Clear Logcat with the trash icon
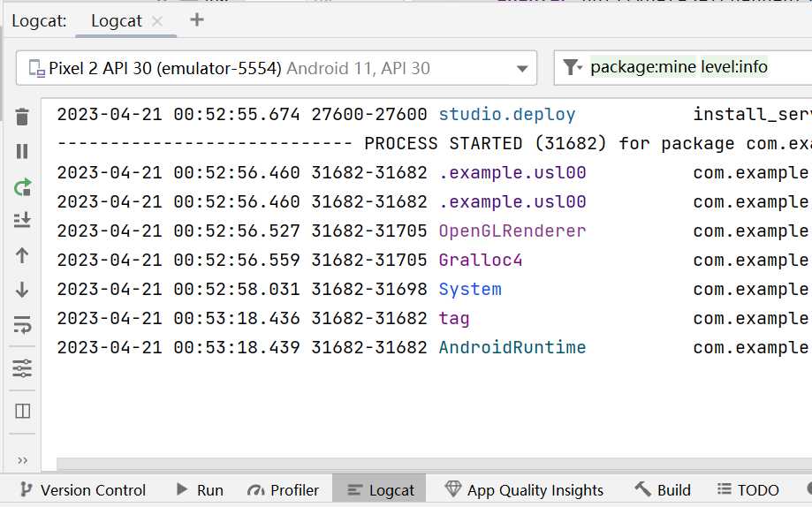 (x=22, y=117)
